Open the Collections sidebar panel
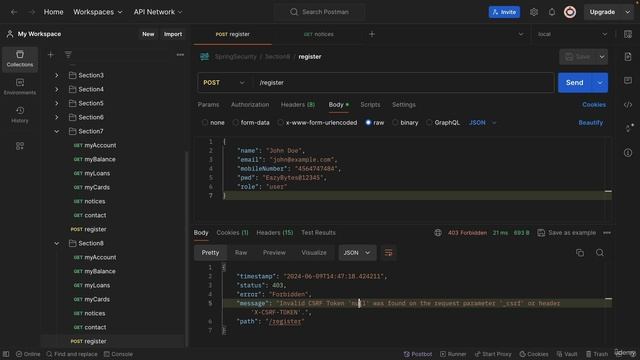 click(x=20, y=58)
